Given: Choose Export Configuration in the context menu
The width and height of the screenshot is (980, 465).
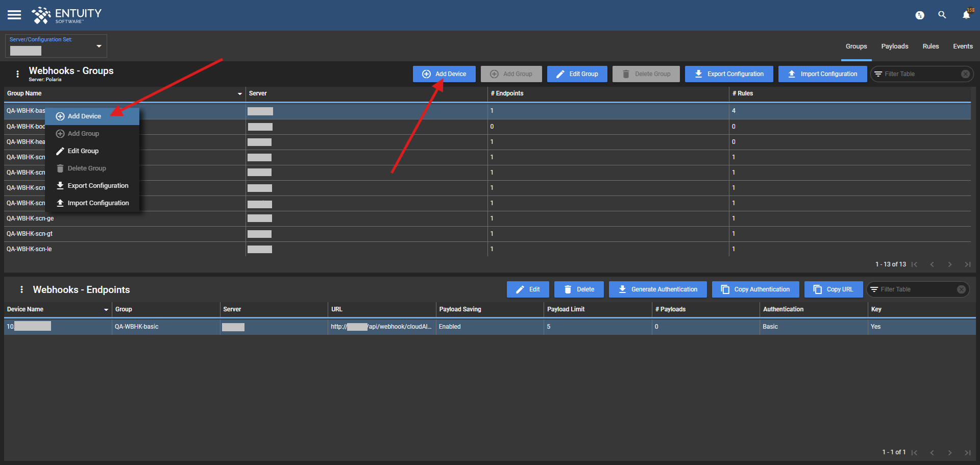Looking at the screenshot, I should tap(92, 186).
